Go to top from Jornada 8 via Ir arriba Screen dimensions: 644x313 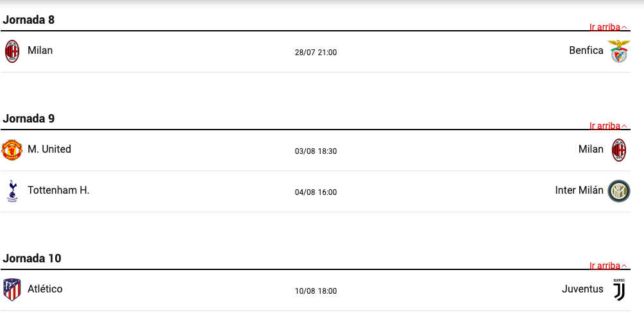pyautogui.click(x=608, y=27)
